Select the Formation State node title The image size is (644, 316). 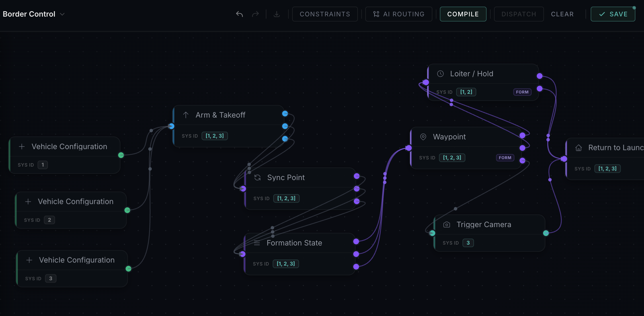(294, 243)
